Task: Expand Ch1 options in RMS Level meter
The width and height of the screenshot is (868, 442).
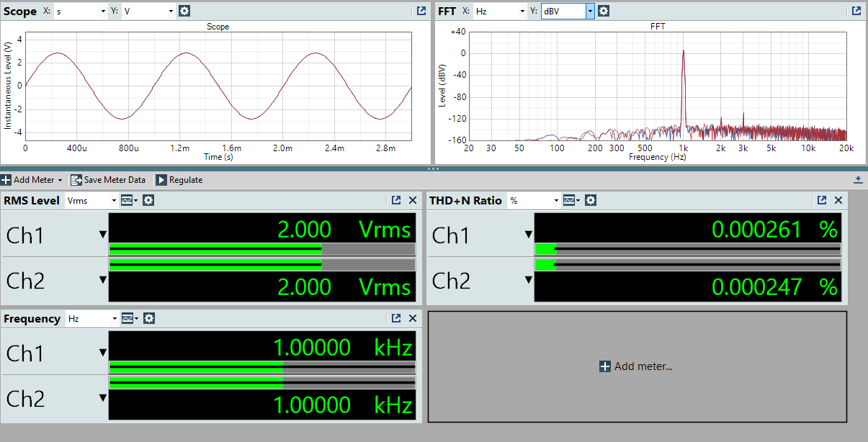Action: coord(103,235)
